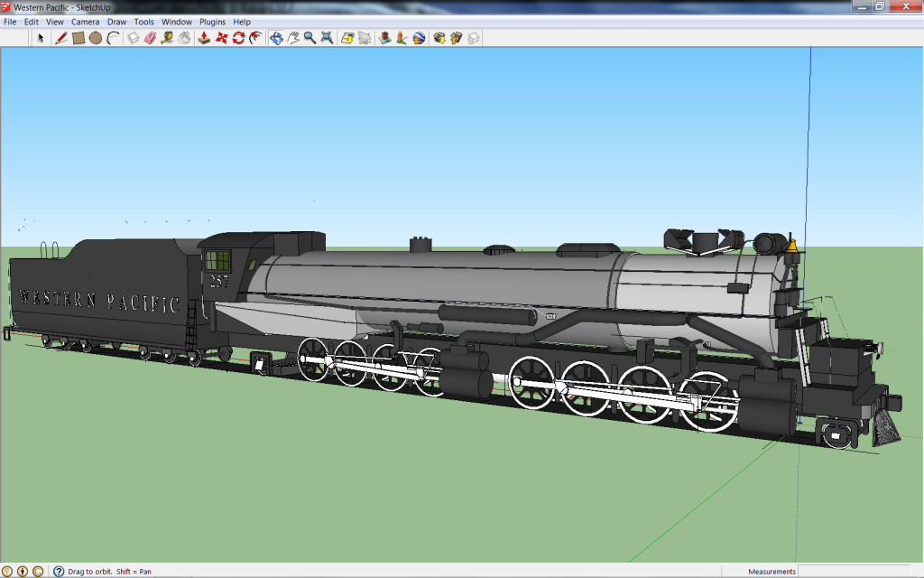Pick the Select arrow tool
This screenshot has height=578, width=924.
click(x=41, y=38)
